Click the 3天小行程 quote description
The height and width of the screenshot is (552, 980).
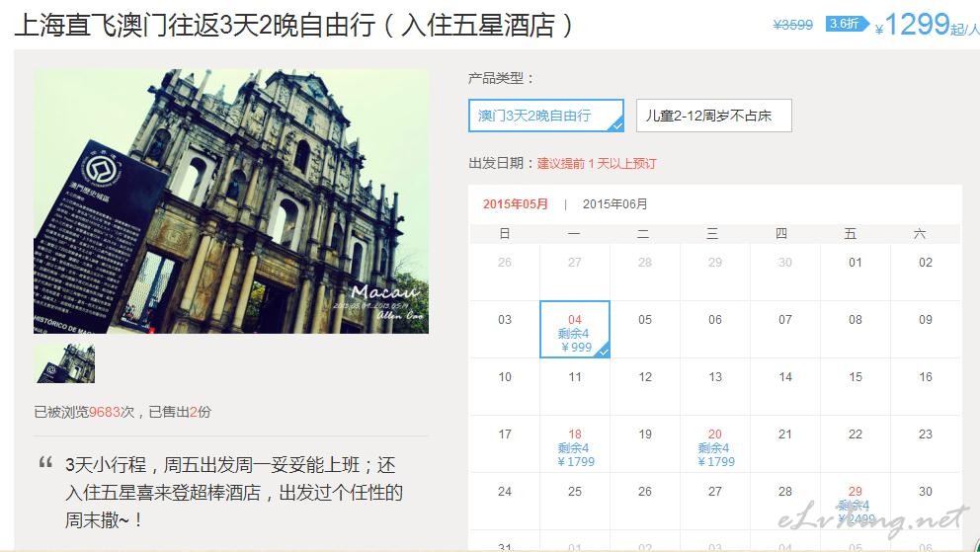(x=234, y=492)
